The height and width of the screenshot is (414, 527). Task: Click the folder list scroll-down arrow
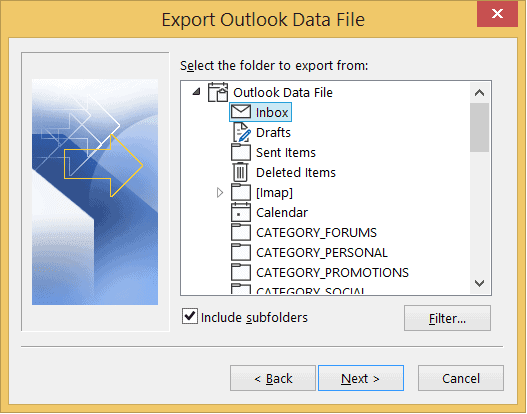[479, 283]
